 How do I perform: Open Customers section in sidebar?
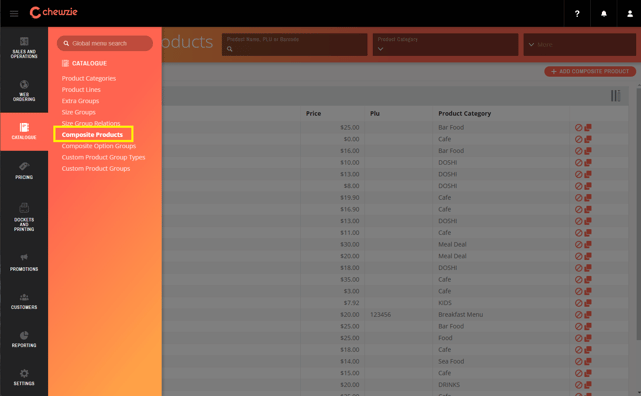click(x=24, y=301)
